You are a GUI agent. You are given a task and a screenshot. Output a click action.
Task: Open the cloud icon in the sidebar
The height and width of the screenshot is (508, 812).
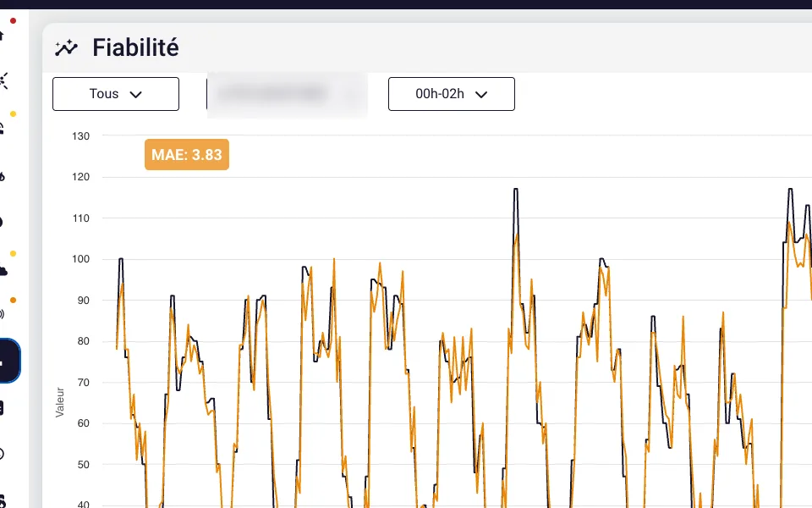pos(3,271)
